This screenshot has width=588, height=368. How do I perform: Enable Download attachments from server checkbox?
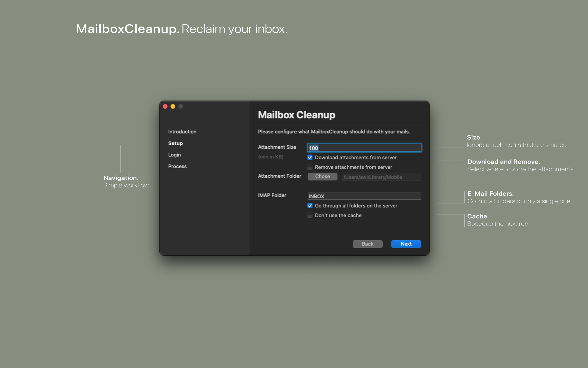[x=310, y=157]
